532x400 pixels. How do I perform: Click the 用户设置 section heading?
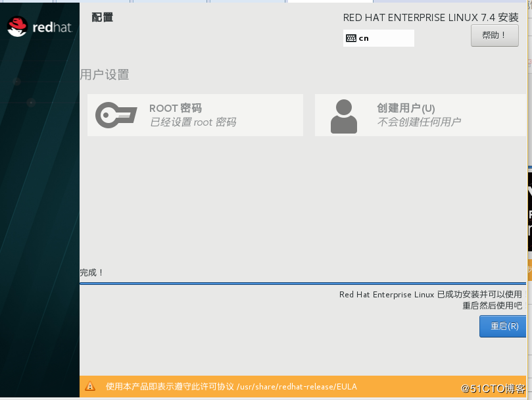click(105, 74)
